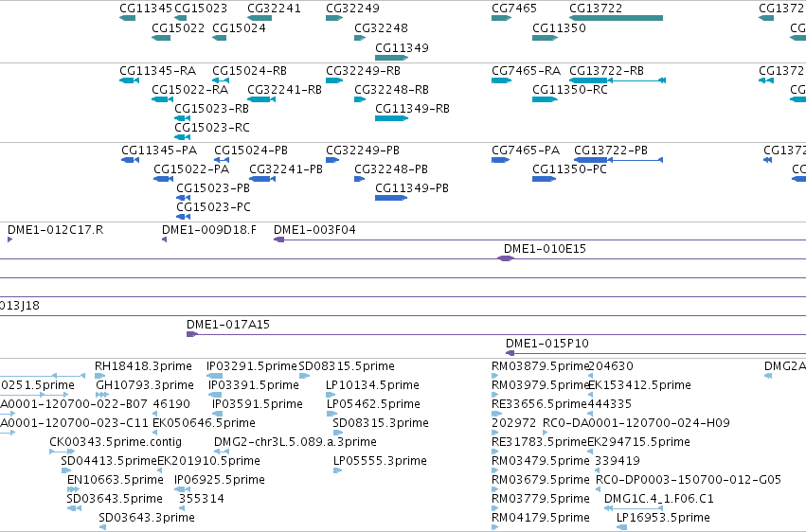Image resolution: width=806 pixels, height=532 pixels.
Task: Select DMG2-chr3L.5.089.a.3prime feature
Action: pos(296,443)
